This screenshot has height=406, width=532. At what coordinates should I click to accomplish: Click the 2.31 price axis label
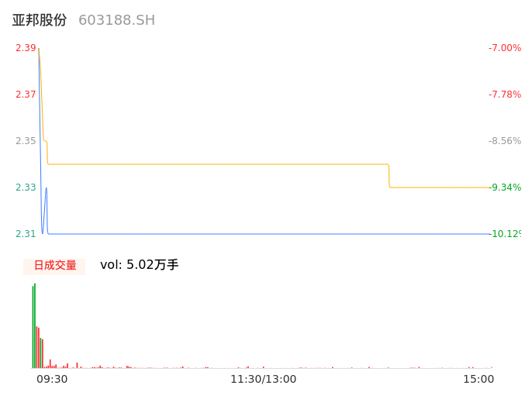[26, 234]
